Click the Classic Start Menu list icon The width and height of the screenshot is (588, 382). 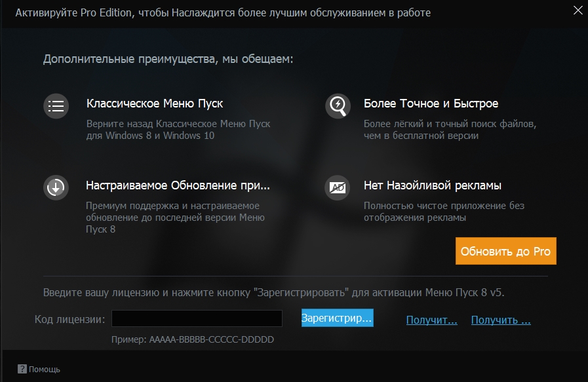(56, 106)
